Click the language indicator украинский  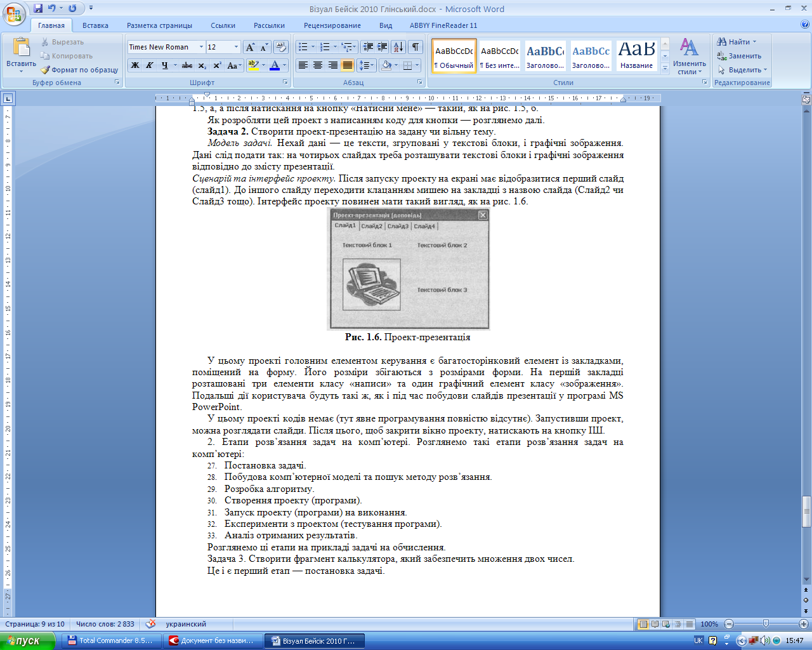[186, 624]
